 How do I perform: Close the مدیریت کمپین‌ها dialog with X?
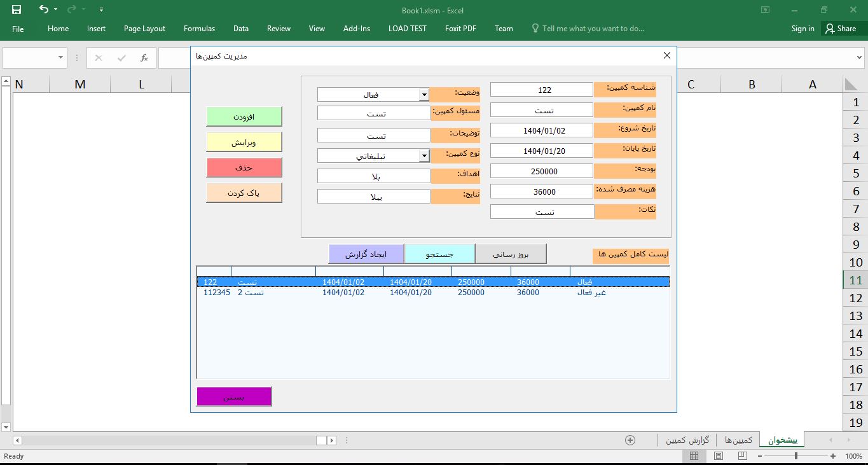click(x=667, y=56)
